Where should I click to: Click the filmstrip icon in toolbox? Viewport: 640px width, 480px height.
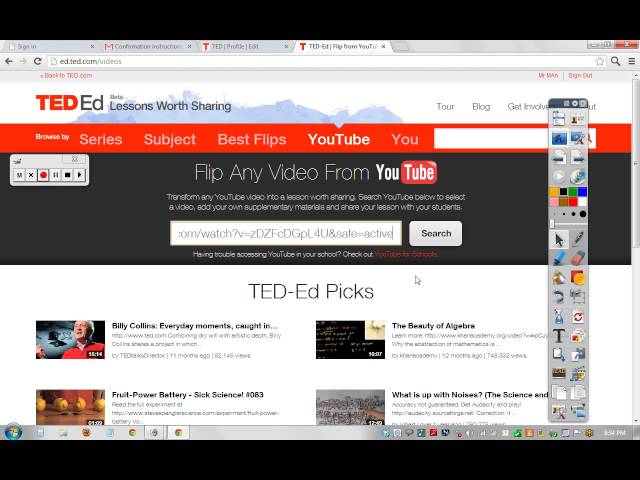point(559,373)
